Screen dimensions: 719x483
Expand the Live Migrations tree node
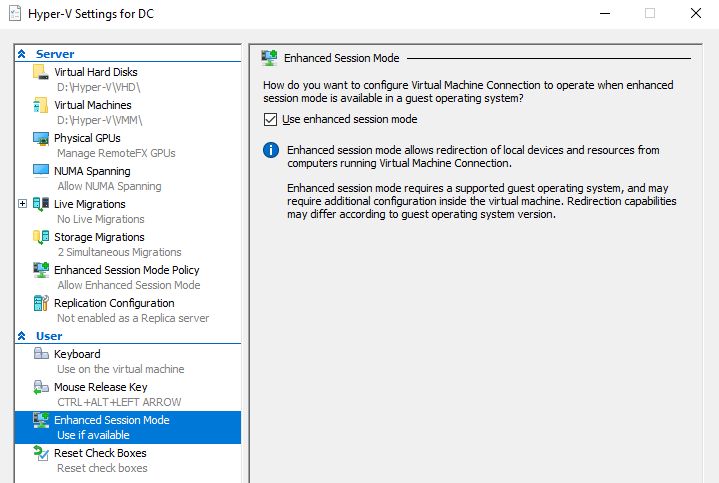pos(23,204)
